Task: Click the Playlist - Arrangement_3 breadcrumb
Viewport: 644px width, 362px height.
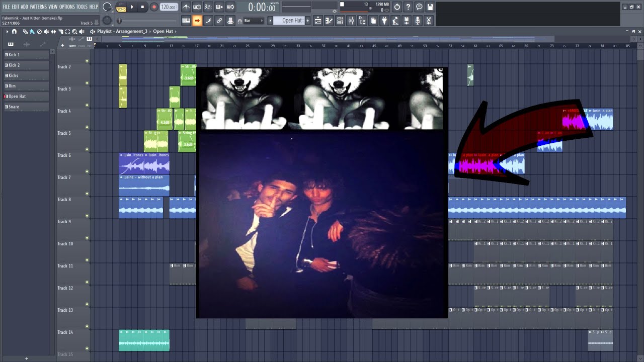Action: pyautogui.click(x=122, y=31)
